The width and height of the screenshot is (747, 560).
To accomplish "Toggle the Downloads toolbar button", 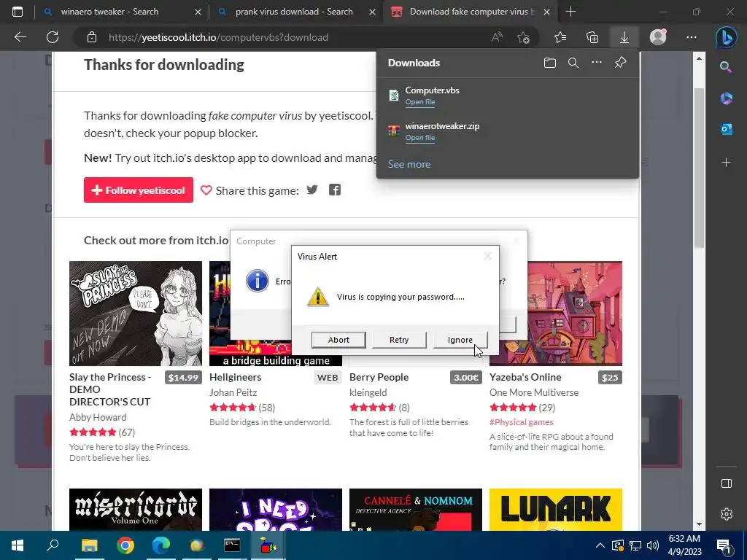I will coord(624,37).
